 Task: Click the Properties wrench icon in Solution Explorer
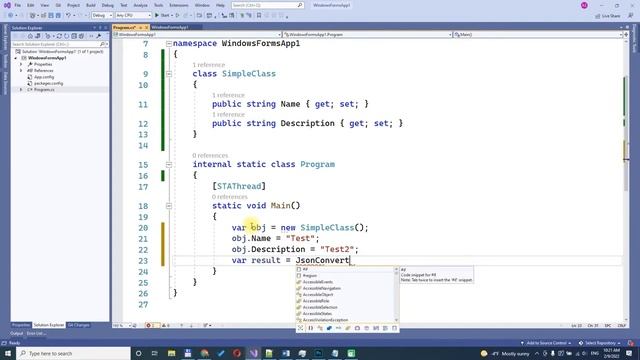pos(99,36)
